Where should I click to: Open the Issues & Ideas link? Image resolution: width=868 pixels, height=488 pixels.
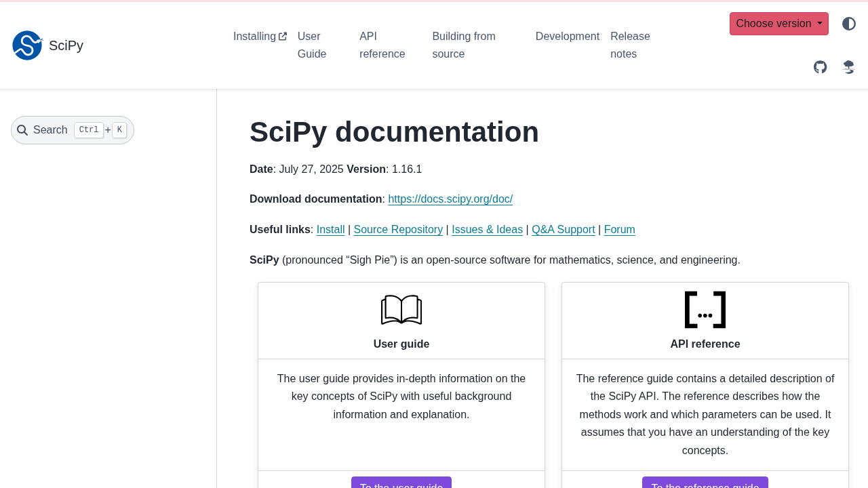click(x=487, y=230)
